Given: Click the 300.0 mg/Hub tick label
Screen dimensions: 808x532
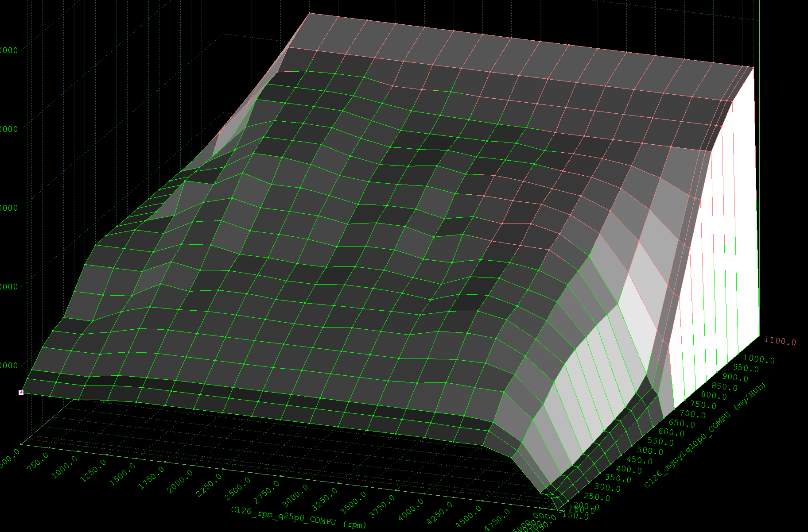Looking at the screenshot, I should 607,488.
